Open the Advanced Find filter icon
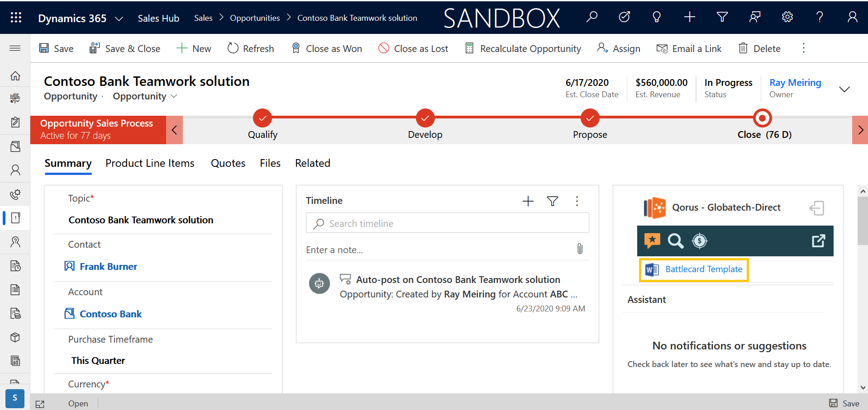Viewport: 868px width, 410px height. (722, 17)
